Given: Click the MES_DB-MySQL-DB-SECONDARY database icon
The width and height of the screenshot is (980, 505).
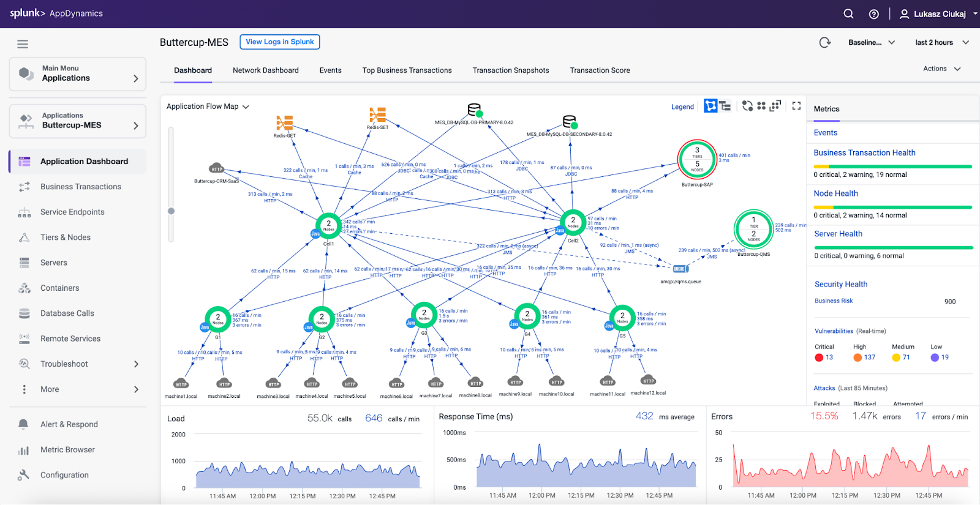Looking at the screenshot, I should point(570,121).
